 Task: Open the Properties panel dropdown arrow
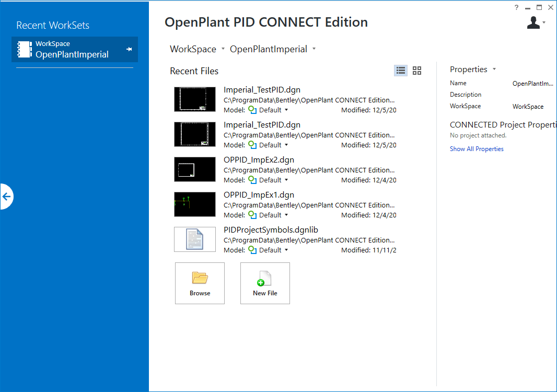click(494, 70)
